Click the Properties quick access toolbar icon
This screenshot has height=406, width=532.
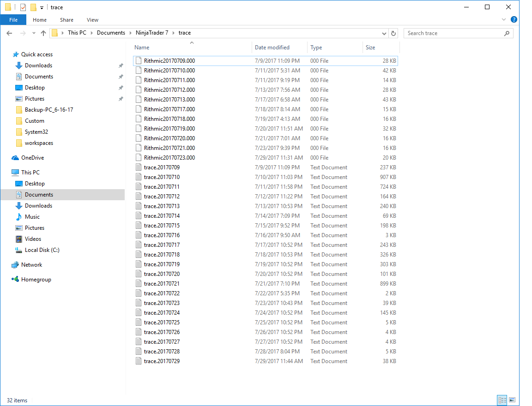23,7
